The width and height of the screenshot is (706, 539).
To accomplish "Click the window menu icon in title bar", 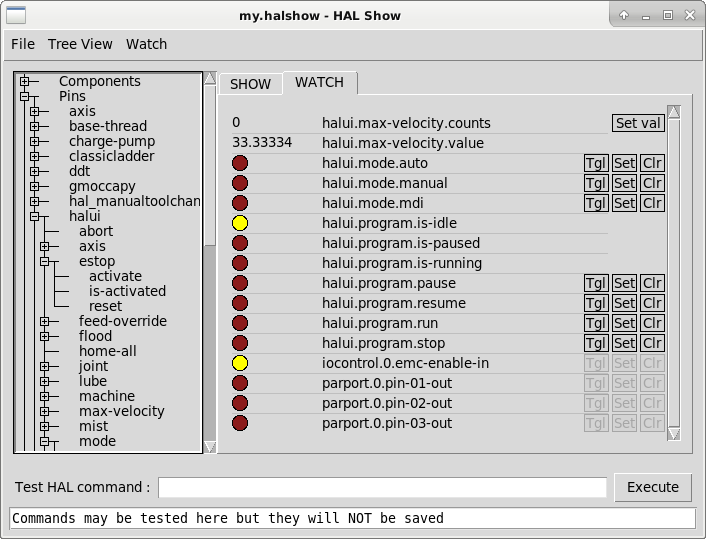I will [x=16, y=15].
